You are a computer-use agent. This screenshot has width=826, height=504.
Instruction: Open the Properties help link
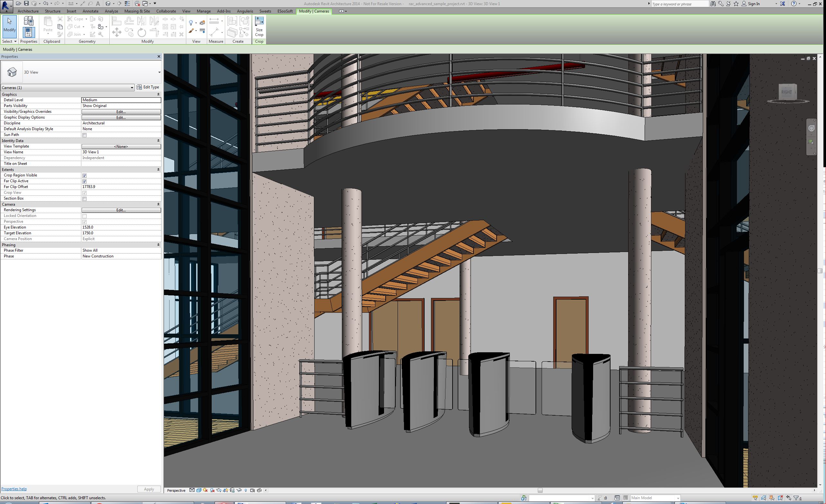pos(14,489)
